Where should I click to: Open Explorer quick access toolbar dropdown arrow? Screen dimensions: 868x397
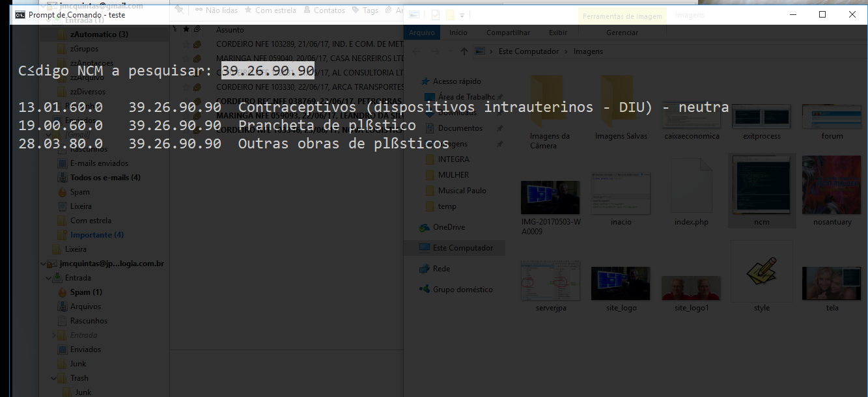(462, 15)
